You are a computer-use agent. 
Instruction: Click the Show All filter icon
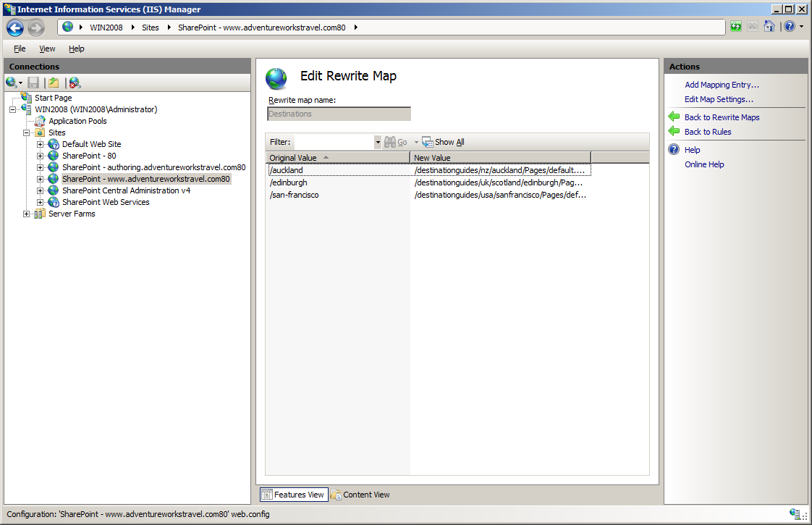click(x=427, y=142)
